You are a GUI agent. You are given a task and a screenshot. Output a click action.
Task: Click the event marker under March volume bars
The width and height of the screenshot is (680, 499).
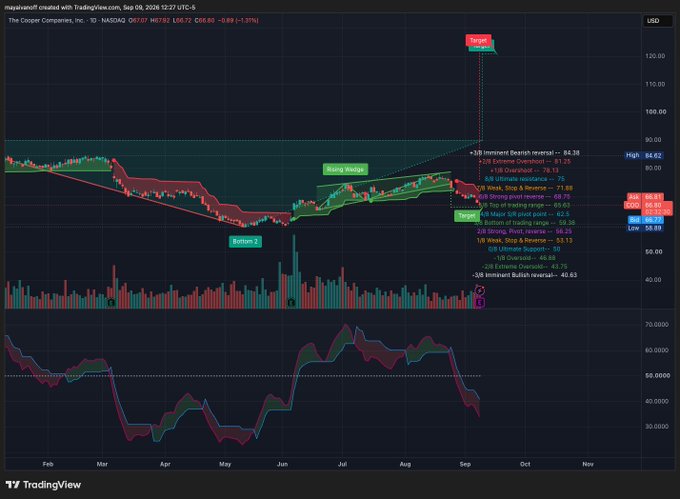111,302
